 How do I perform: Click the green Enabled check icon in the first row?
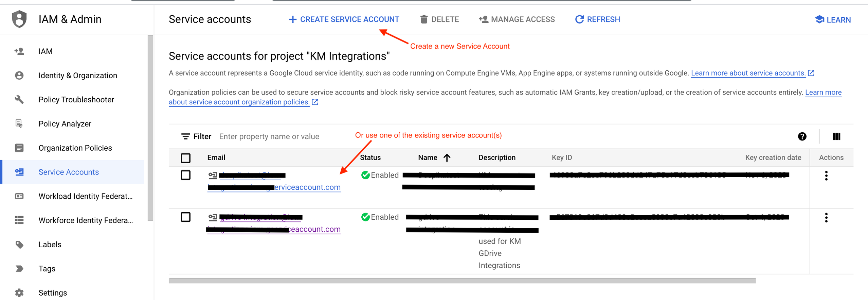(x=365, y=175)
